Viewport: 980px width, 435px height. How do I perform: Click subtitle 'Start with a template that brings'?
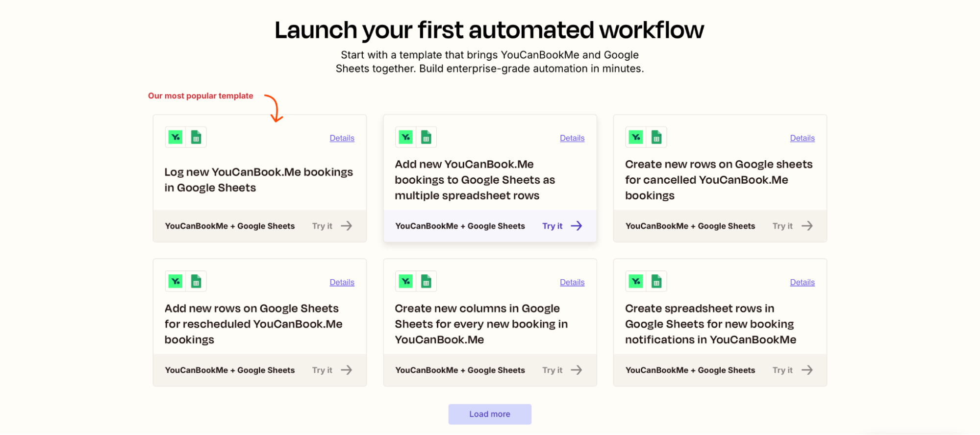tap(490, 62)
